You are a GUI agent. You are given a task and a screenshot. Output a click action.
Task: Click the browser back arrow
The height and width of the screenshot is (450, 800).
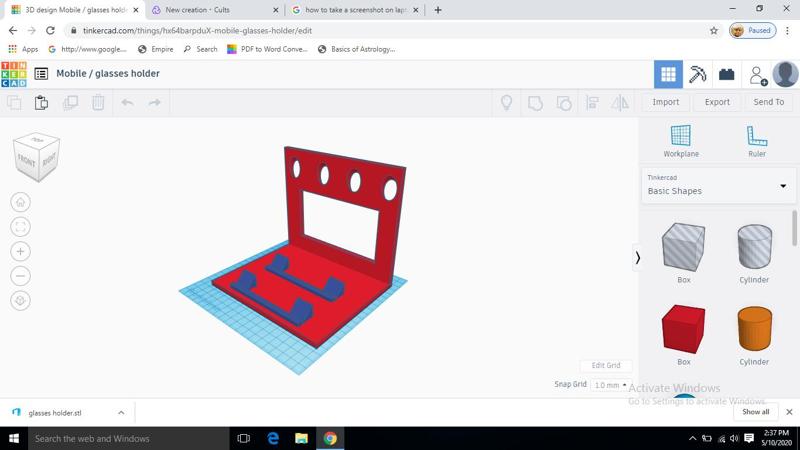point(13,31)
